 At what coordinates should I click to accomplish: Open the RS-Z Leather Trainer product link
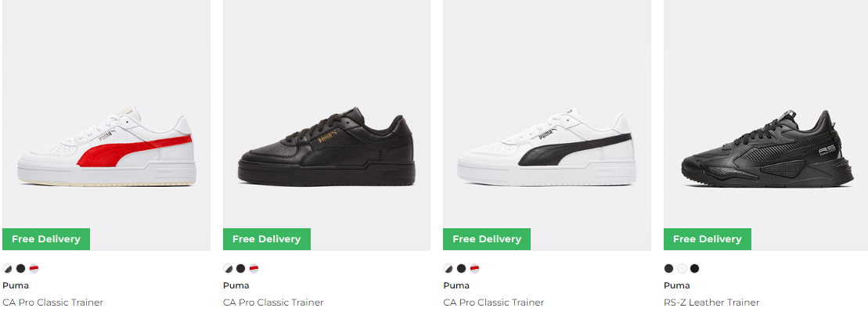pyautogui.click(x=711, y=302)
